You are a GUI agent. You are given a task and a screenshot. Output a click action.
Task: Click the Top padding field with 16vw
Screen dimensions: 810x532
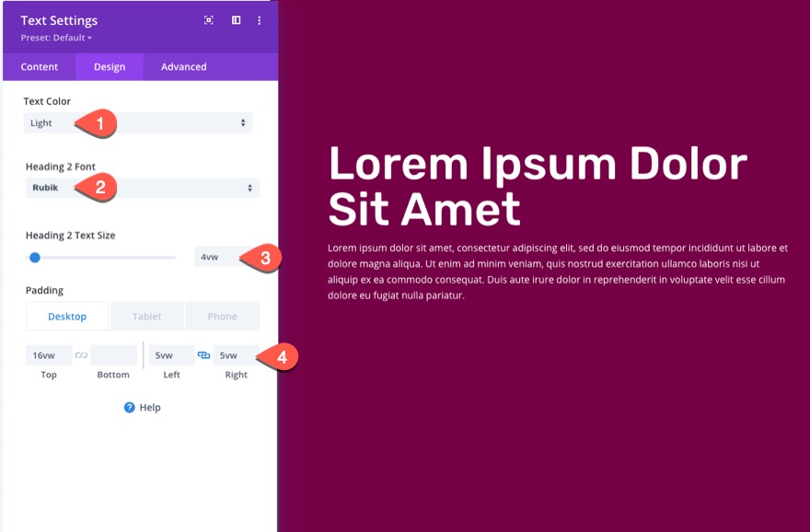(x=49, y=355)
